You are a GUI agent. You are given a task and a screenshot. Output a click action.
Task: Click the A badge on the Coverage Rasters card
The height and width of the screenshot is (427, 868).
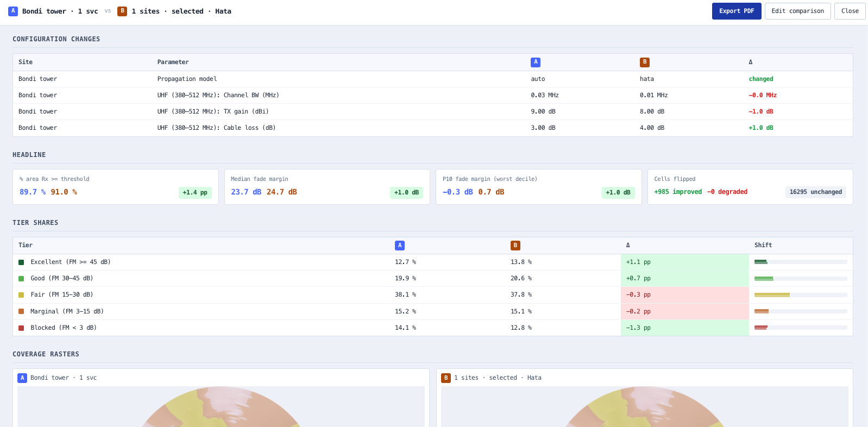tap(22, 378)
